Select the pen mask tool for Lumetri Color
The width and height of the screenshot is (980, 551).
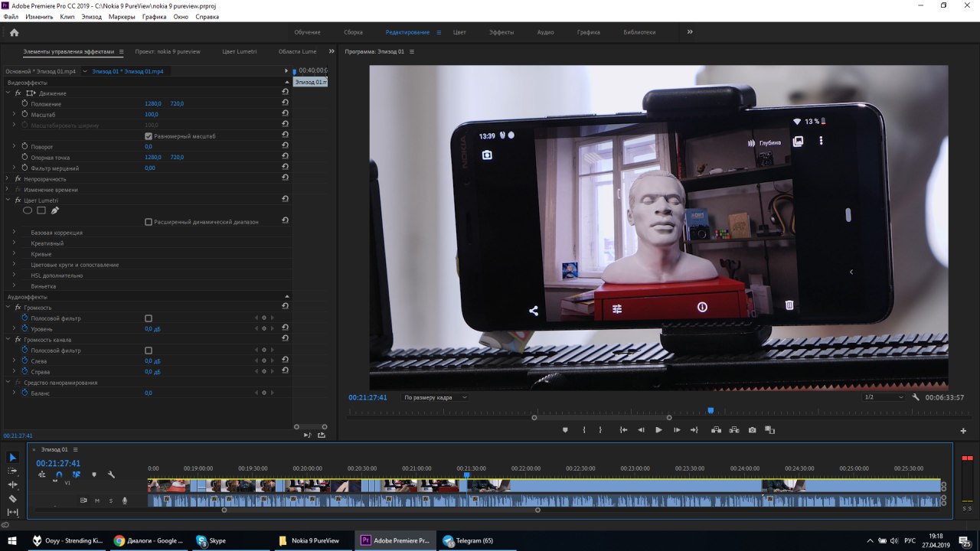pyautogui.click(x=55, y=210)
